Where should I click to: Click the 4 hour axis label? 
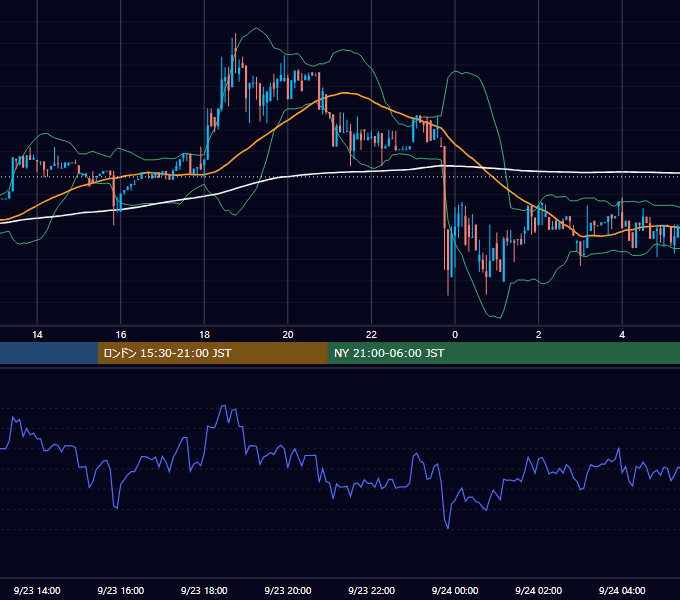[x=622, y=335]
